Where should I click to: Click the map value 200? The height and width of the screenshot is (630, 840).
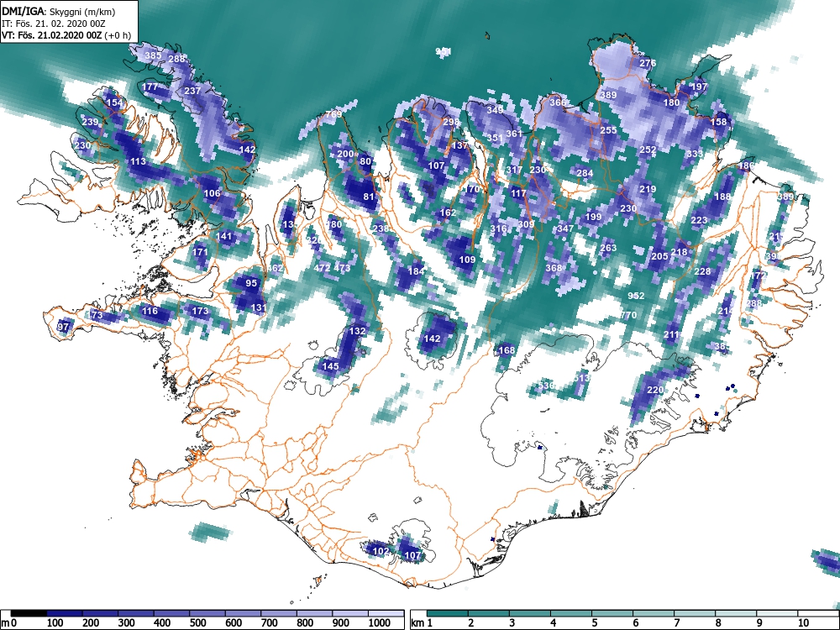345,153
